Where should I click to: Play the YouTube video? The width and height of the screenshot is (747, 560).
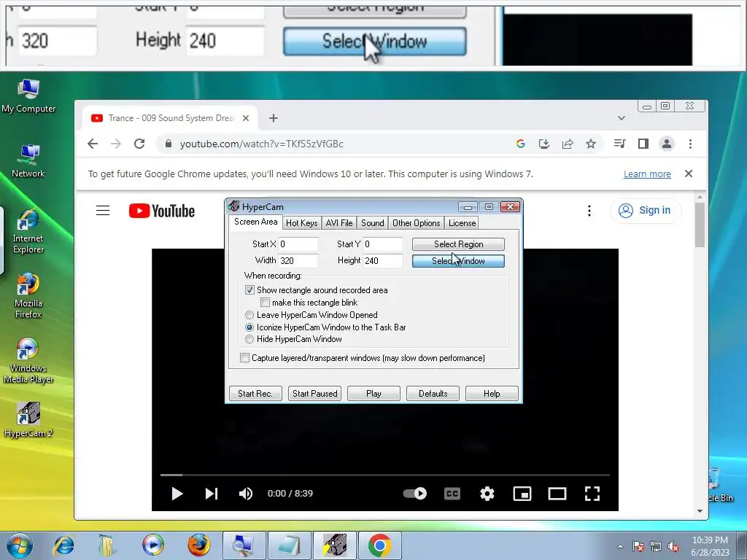pos(177,494)
